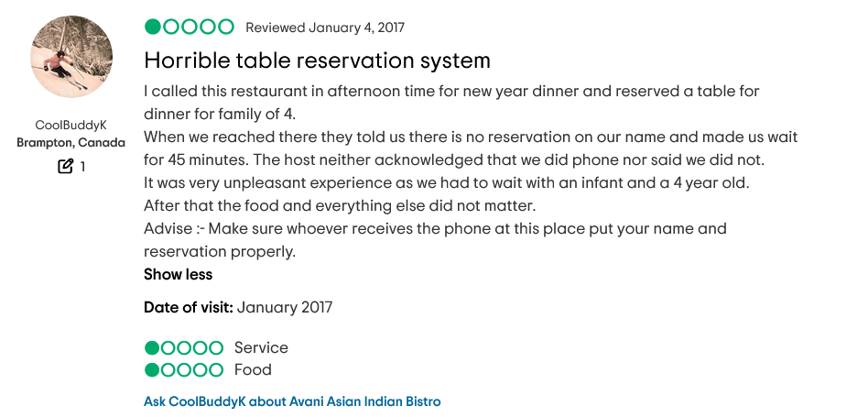Click the Food rating label
The width and height of the screenshot is (868, 417).
[253, 370]
